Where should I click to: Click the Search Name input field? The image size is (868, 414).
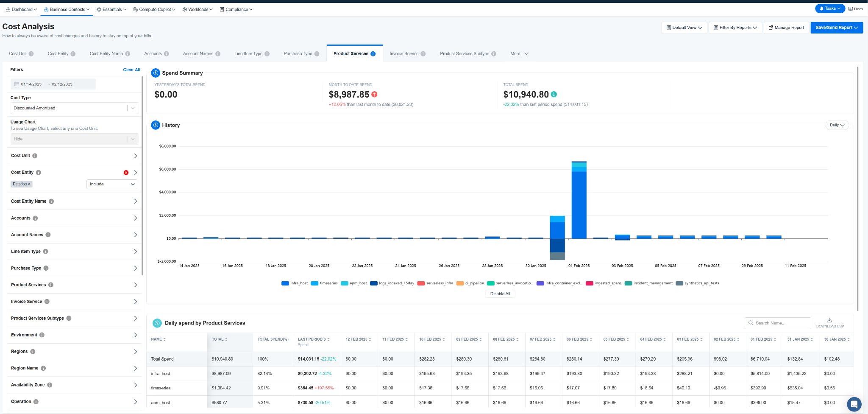(778, 323)
